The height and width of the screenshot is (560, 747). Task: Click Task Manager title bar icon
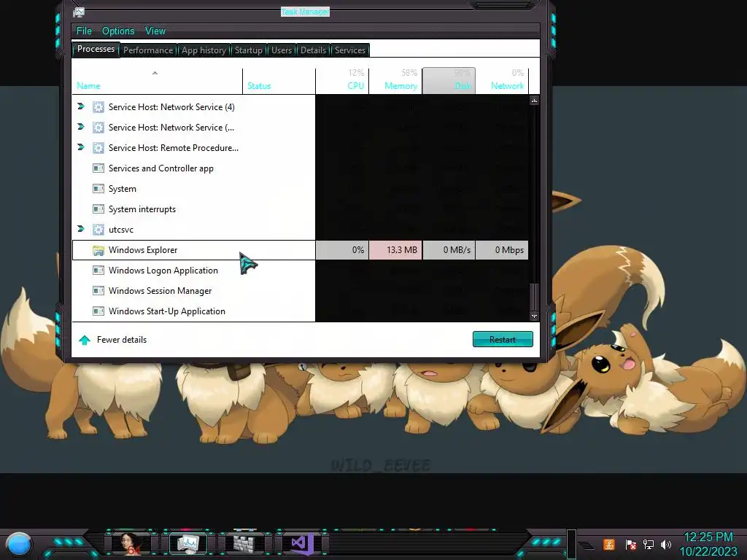[79, 12]
